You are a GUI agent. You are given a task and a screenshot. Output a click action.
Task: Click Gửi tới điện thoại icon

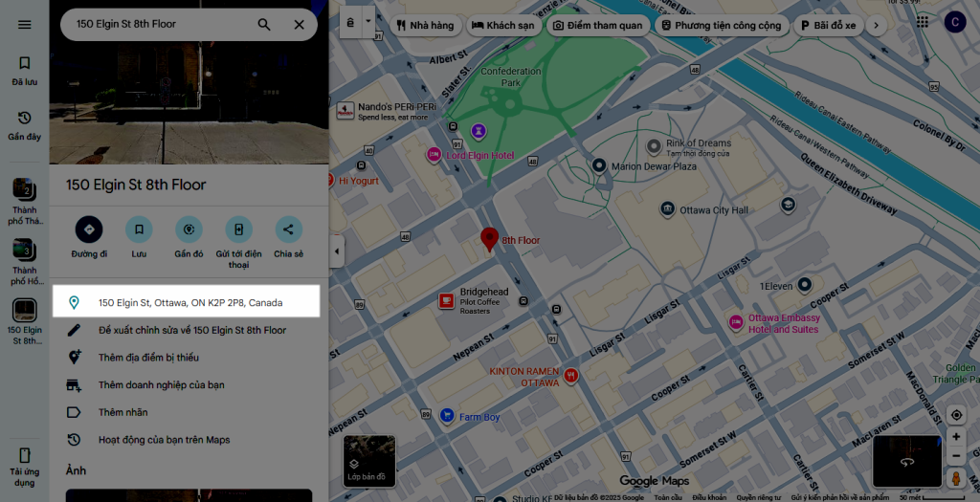click(x=238, y=229)
